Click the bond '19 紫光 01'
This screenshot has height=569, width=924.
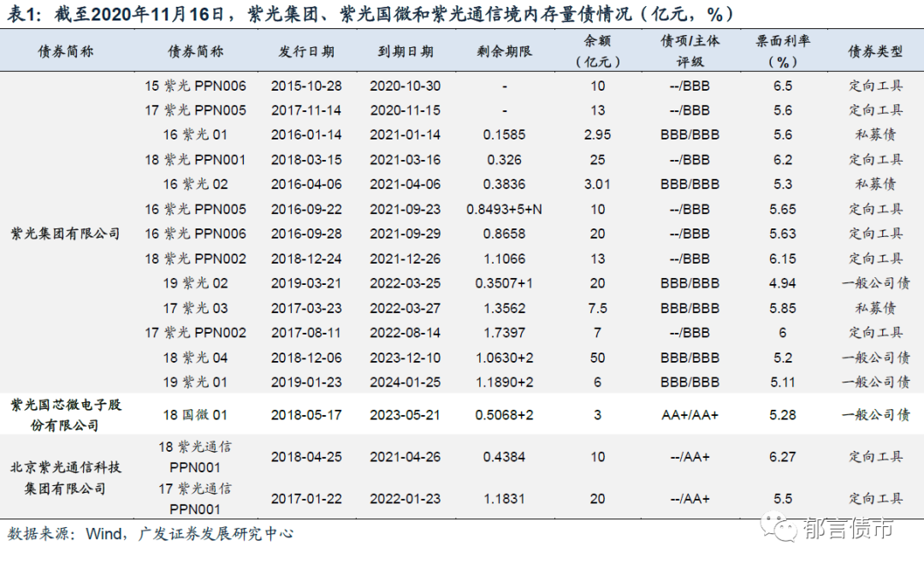[x=195, y=382]
